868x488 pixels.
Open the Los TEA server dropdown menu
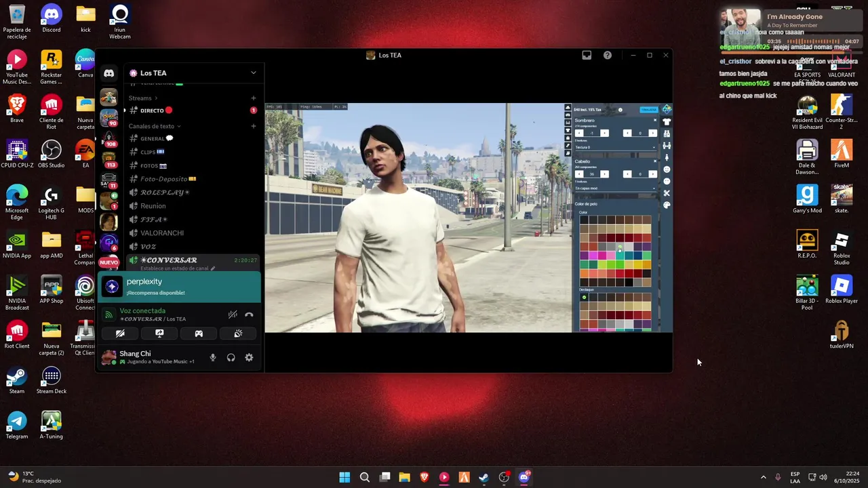[254, 73]
